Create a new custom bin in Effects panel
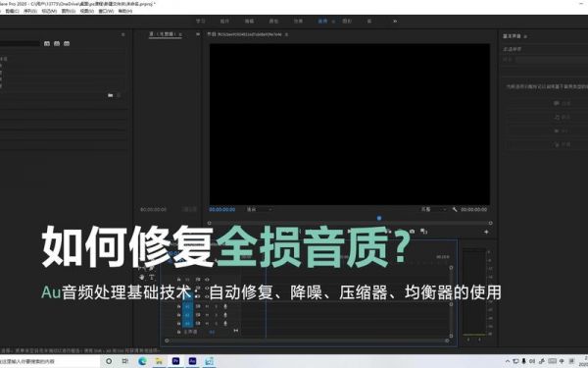Viewport: 588px width, 368px height. (110, 95)
